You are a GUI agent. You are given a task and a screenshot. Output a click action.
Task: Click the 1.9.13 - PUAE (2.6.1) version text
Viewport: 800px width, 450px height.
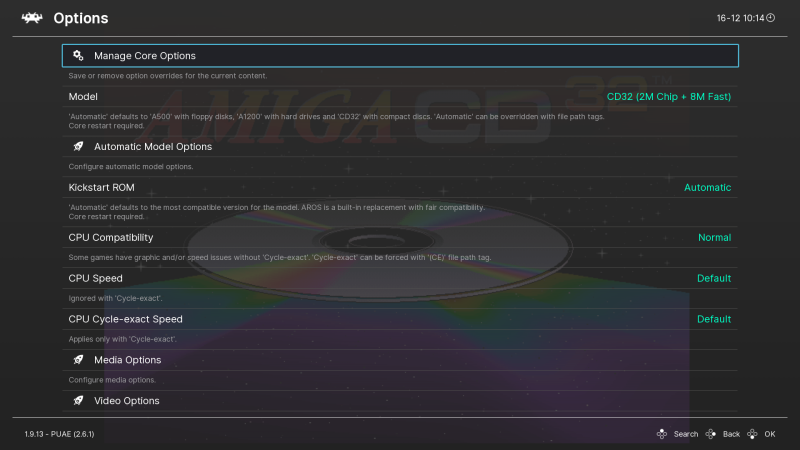[x=59, y=434]
